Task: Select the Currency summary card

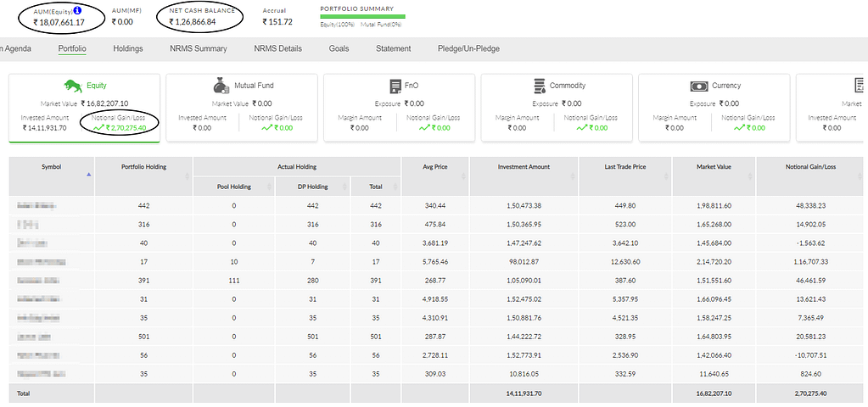Action: (x=714, y=108)
